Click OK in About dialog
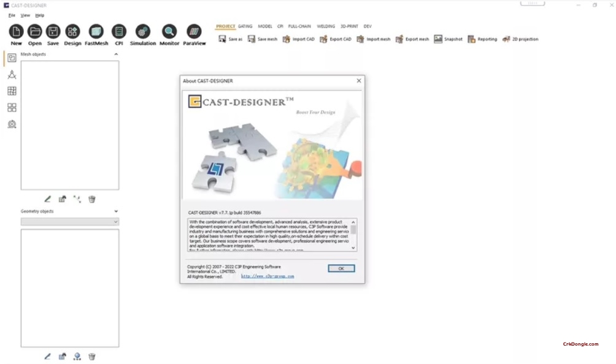616x364 pixels. tap(341, 268)
